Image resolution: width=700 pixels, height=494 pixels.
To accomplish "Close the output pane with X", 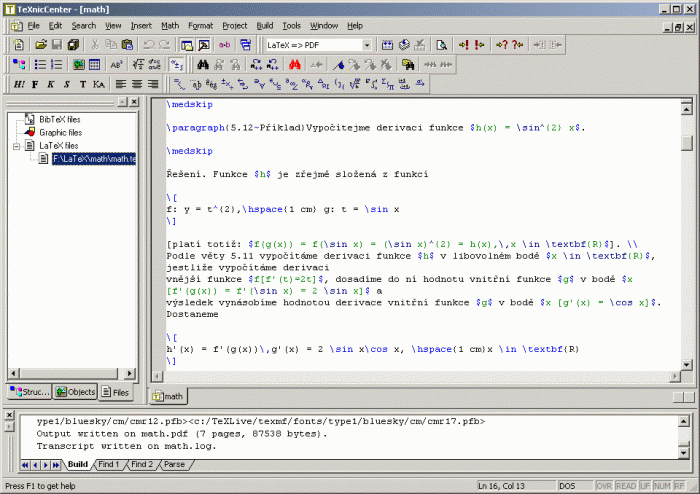I will [9, 415].
